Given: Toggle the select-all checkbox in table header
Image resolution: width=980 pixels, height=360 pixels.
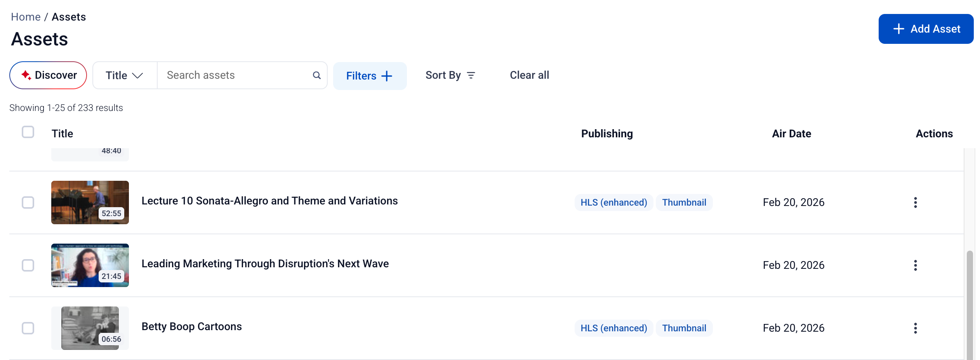Looking at the screenshot, I should point(28,132).
